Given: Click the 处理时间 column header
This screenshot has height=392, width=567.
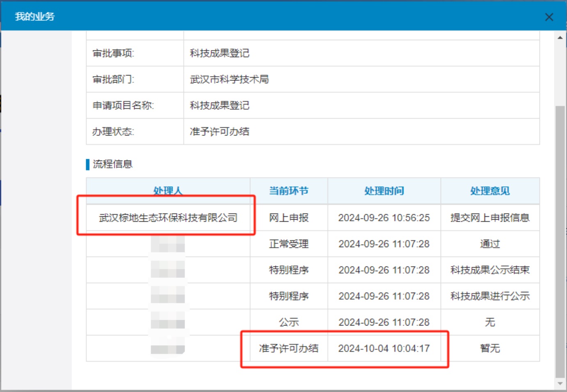Looking at the screenshot, I should click(384, 191).
